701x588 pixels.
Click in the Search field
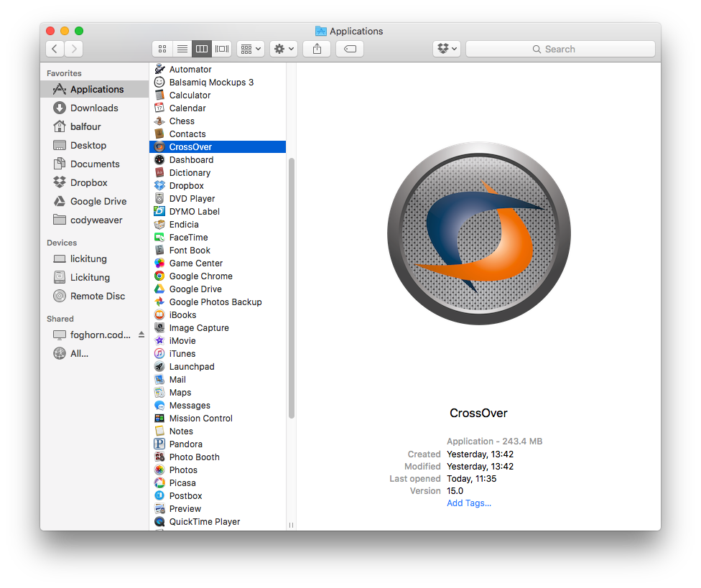coord(560,49)
